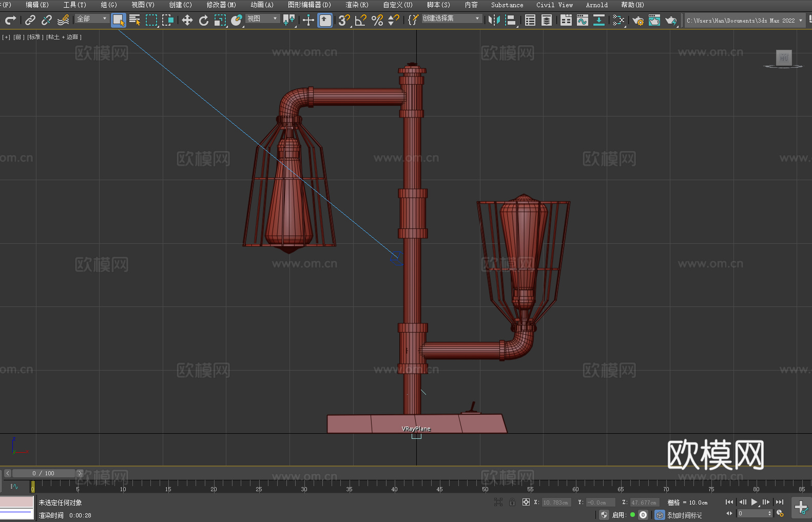
Task: Select the Move tool
Action: (x=187, y=20)
